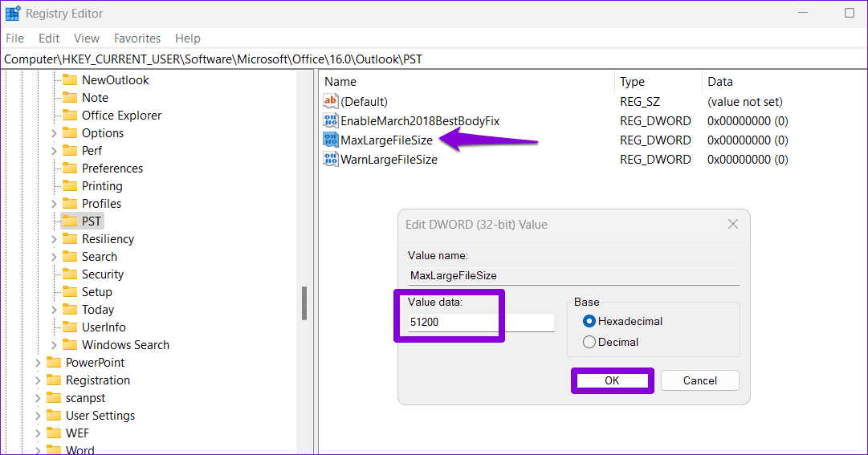Select the Decimal base option
868x455 pixels.
(x=589, y=342)
